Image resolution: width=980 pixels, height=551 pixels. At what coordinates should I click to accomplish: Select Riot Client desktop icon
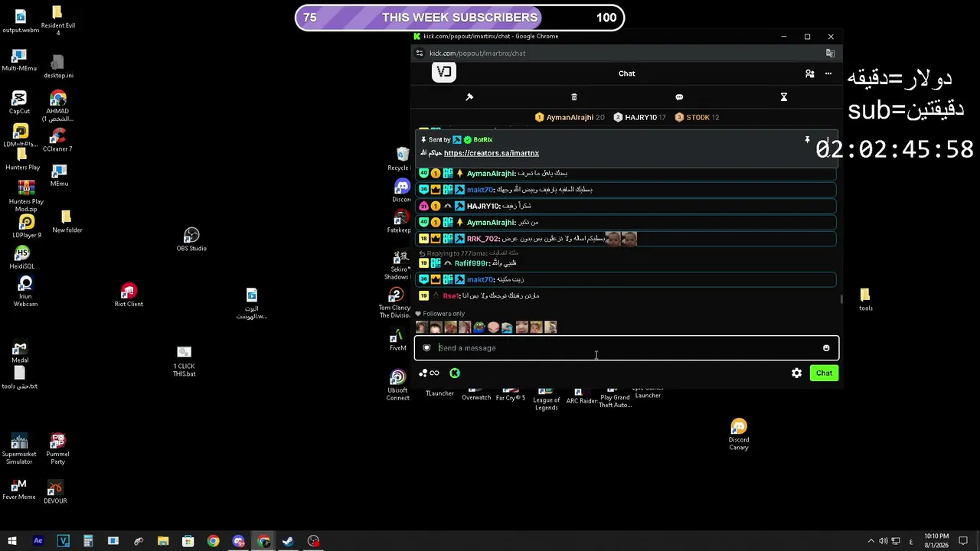tap(129, 295)
